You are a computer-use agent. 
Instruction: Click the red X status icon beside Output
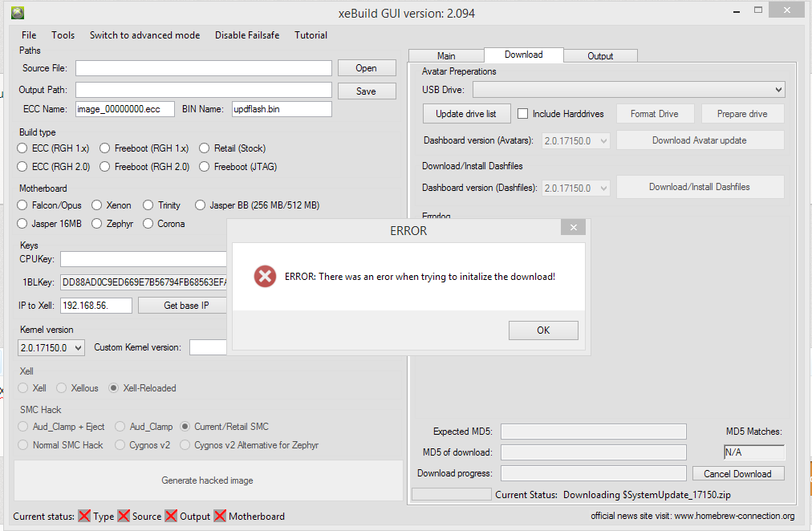[171, 516]
